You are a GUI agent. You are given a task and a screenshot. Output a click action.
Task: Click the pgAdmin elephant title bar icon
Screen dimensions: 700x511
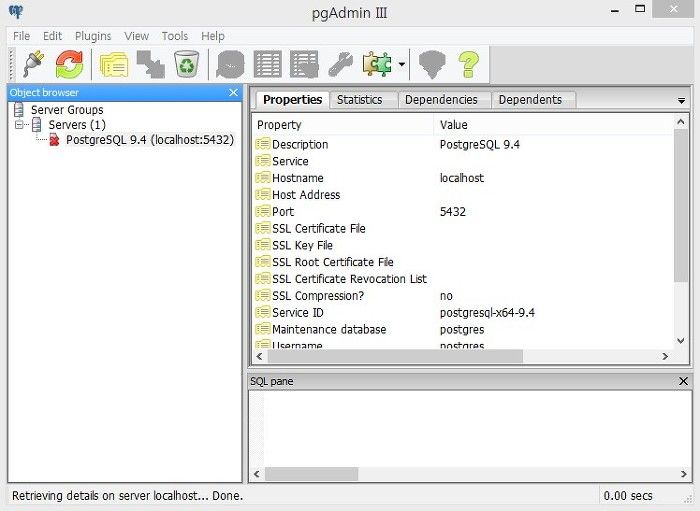pos(16,12)
